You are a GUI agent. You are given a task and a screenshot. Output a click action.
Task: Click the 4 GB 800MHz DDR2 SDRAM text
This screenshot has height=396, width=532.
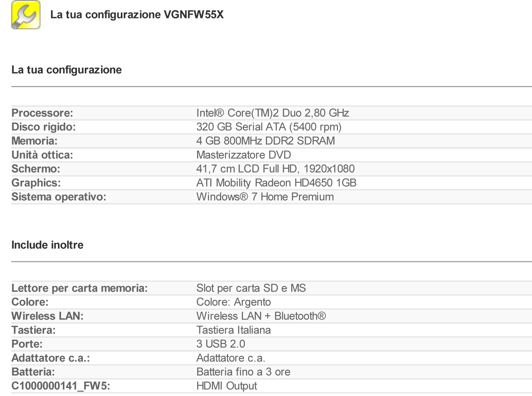pyautogui.click(x=265, y=141)
